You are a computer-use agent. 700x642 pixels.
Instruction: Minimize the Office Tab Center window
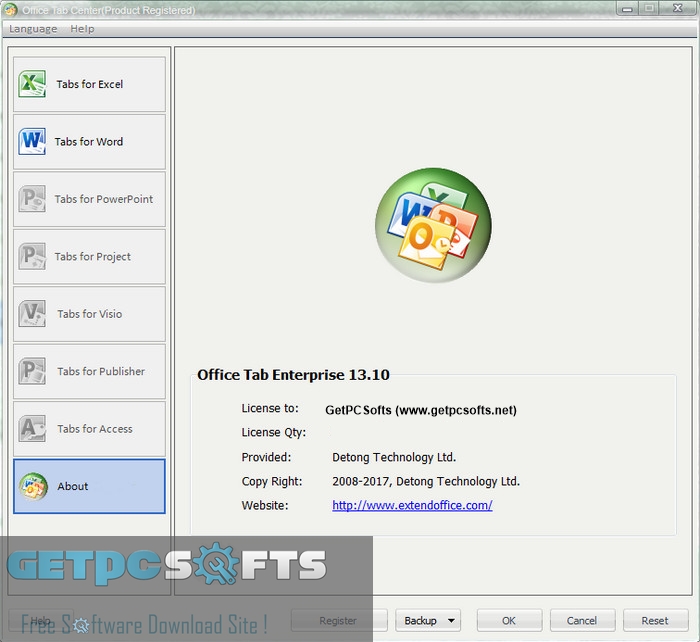pos(628,8)
